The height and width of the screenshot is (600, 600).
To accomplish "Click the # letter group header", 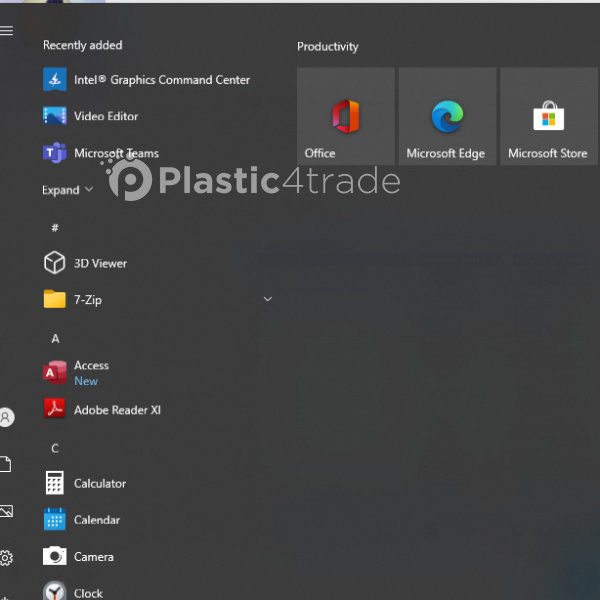I will click(x=55, y=228).
